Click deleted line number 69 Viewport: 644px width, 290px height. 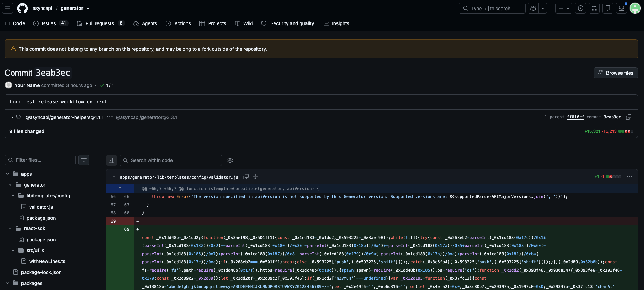pyautogui.click(x=113, y=221)
